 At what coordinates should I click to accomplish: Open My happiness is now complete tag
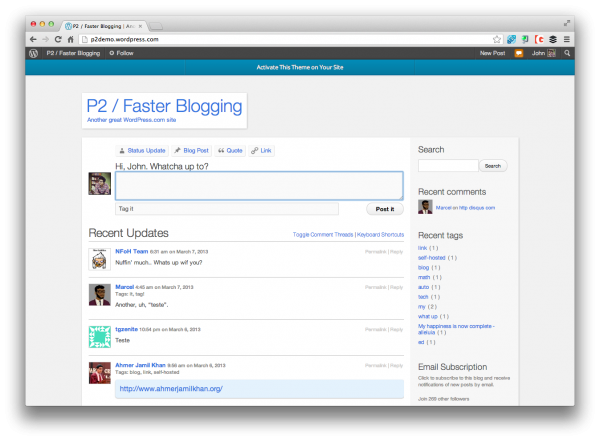(x=456, y=329)
